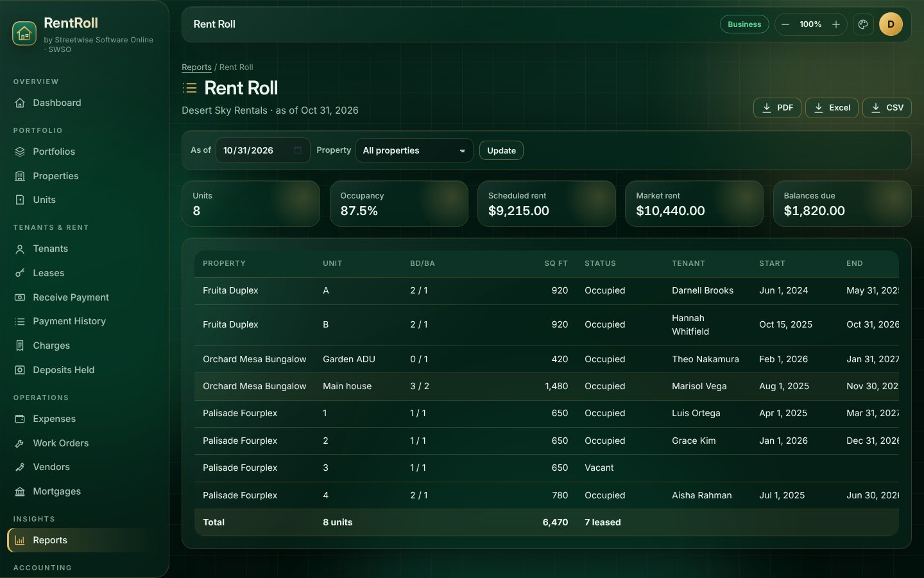Click the Business plan badge
924x578 pixels.
point(744,24)
